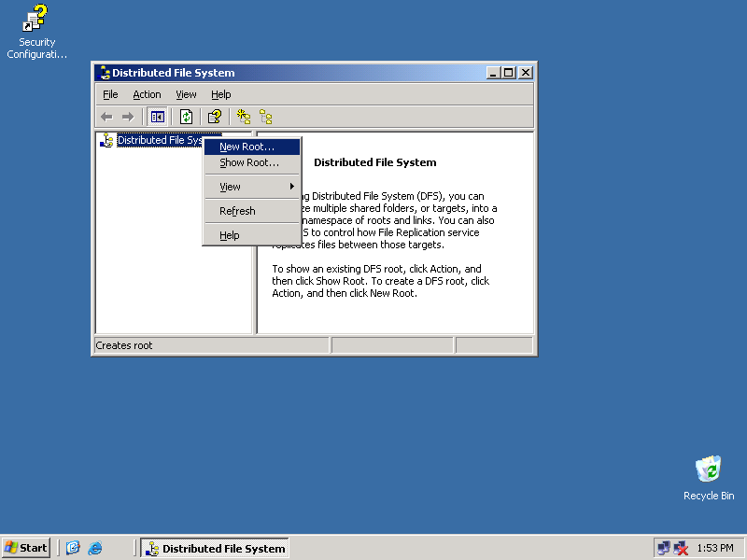Viewport: 747px width, 560px height.
Task: Toggle the Show/Hide Console Tree icon
Action: [x=157, y=117]
